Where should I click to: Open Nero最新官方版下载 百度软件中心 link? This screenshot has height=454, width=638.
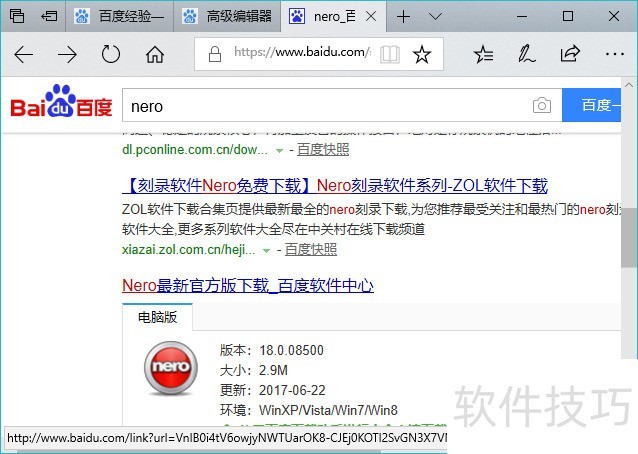point(248,286)
